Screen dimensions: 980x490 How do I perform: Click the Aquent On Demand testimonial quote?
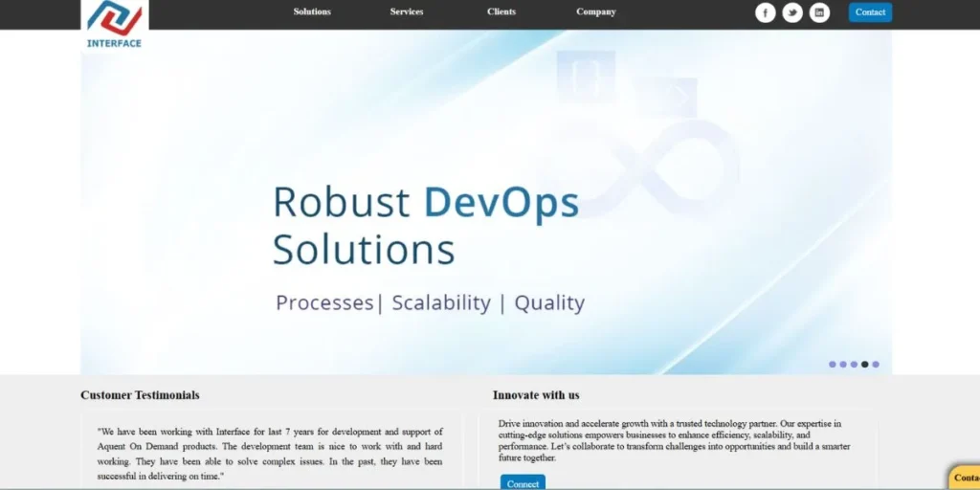(x=270, y=454)
